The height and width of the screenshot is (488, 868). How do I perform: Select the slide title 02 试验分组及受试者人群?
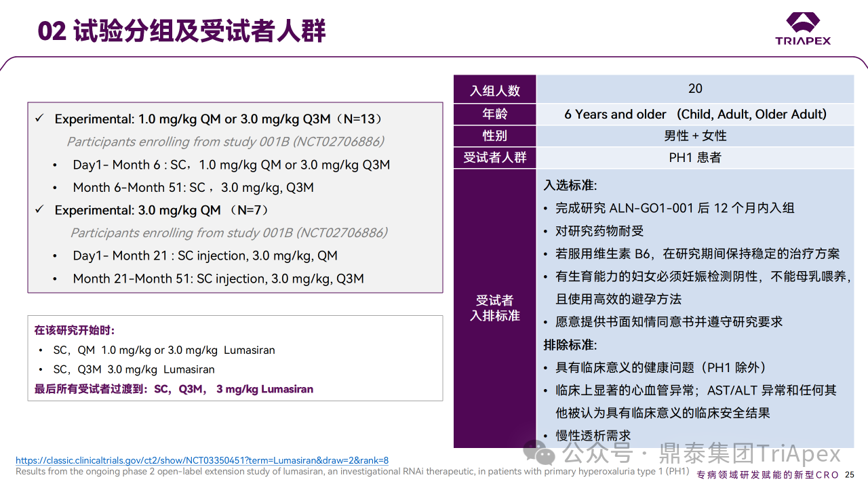pyautogui.click(x=182, y=31)
